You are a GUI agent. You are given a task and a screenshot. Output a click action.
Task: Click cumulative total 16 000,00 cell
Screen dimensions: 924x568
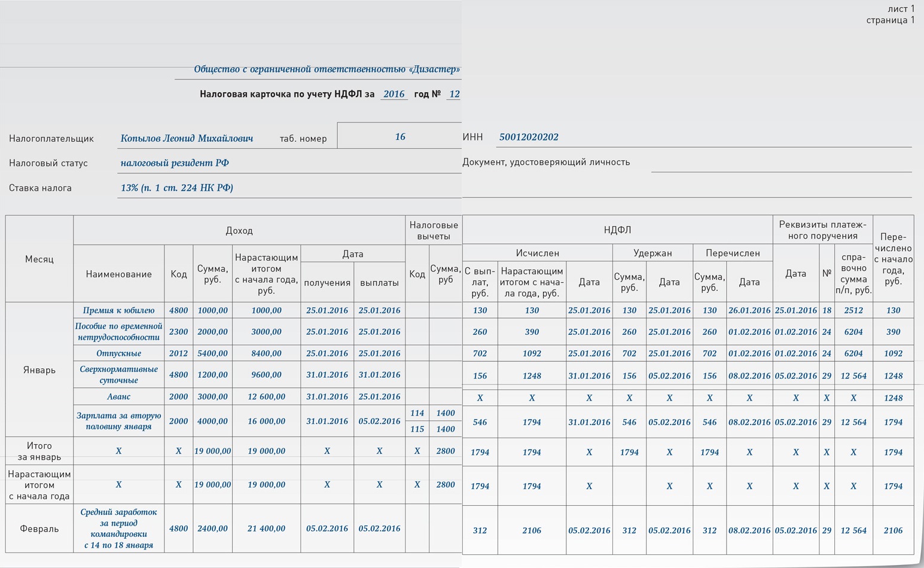266,421
